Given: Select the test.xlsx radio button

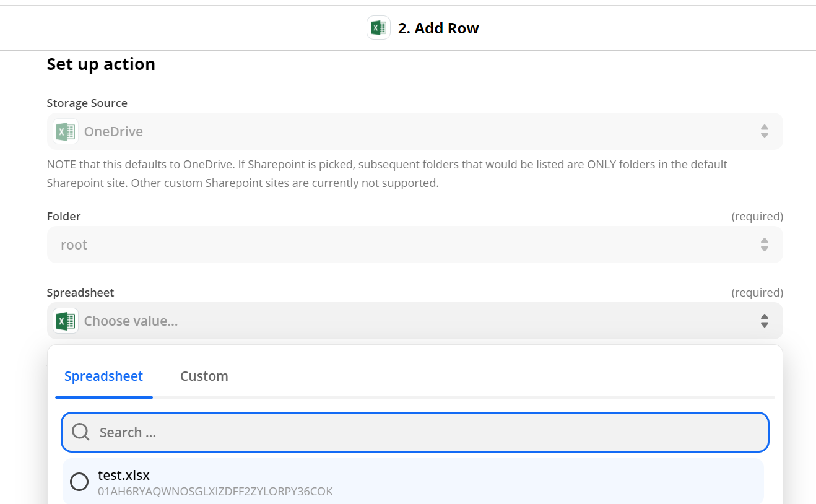Looking at the screenshot, I should pyautogui.click(x=79, y=482).
